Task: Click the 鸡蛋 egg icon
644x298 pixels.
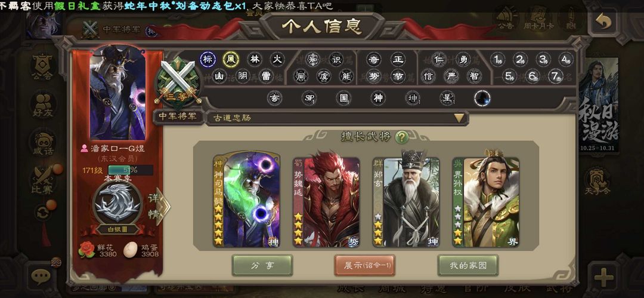Action: point(131,250)
